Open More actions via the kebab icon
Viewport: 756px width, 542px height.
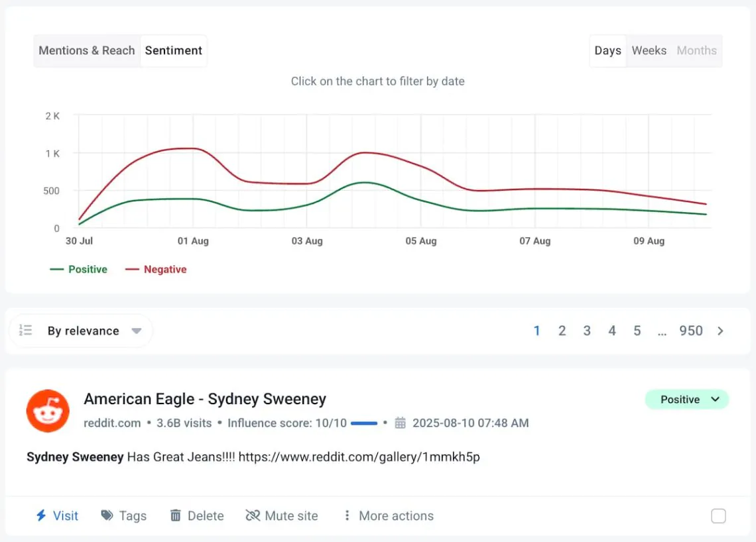coord(346,515)
